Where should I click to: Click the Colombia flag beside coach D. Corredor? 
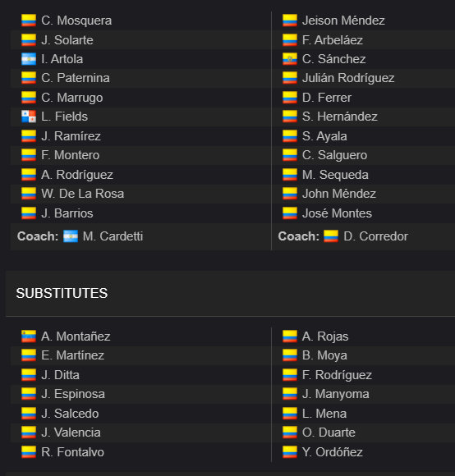click(x=331, y=236)
